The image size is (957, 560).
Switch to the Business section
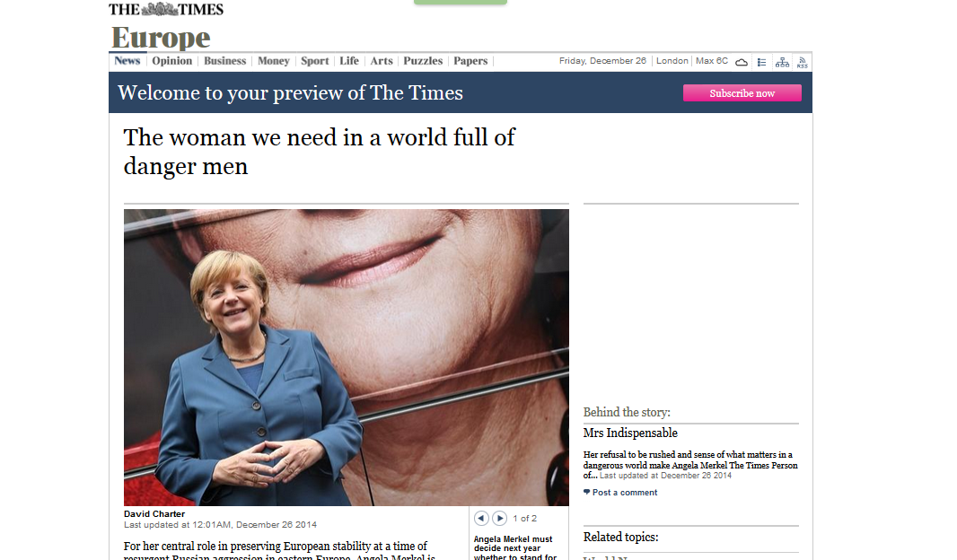(224, 61)
